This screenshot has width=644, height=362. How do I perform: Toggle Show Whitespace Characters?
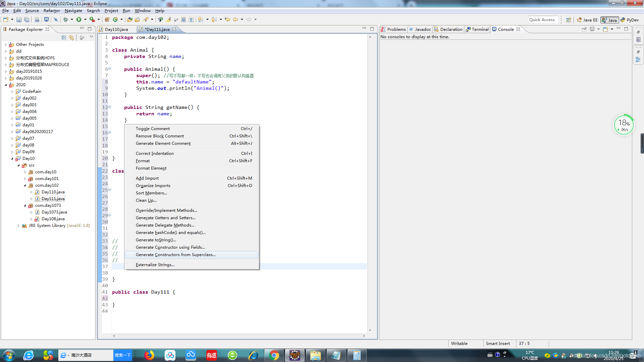click(191, 19)
